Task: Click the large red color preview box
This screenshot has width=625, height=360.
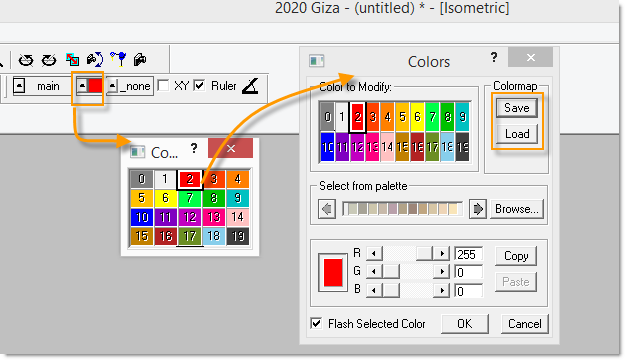Action: click(333, 273)
